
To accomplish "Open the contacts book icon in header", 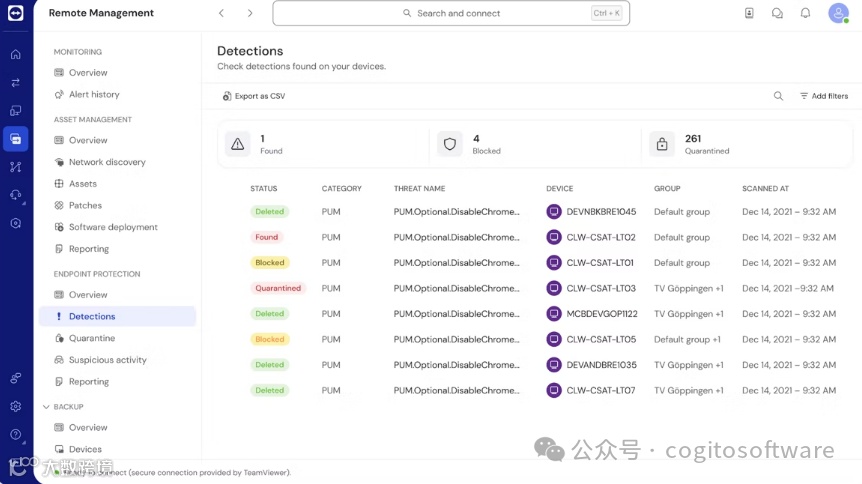I will 749,13.
